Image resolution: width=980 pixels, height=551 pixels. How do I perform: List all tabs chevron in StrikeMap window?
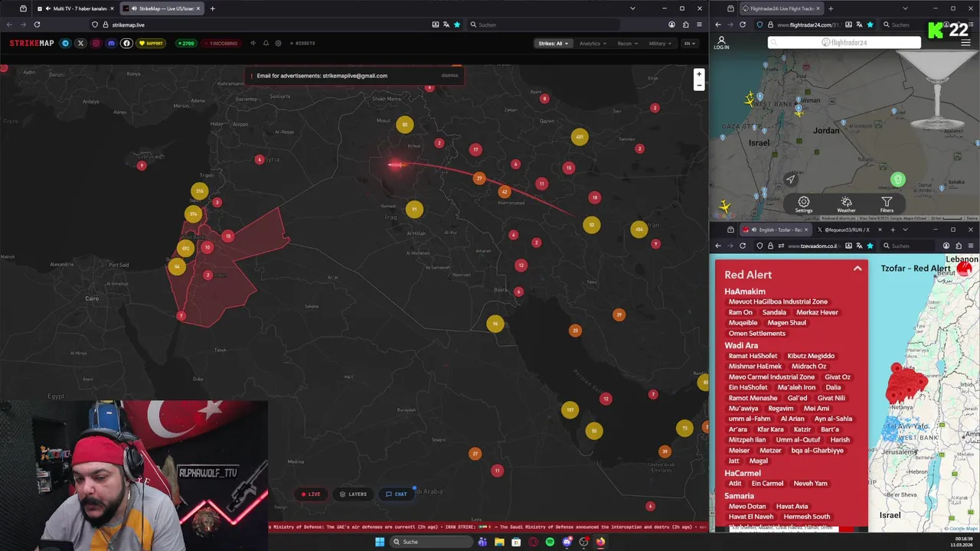[632, 8]
